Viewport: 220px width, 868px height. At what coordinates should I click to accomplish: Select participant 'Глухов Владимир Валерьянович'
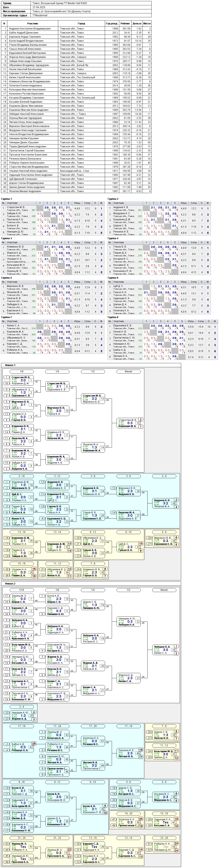(x=28, y=45)
